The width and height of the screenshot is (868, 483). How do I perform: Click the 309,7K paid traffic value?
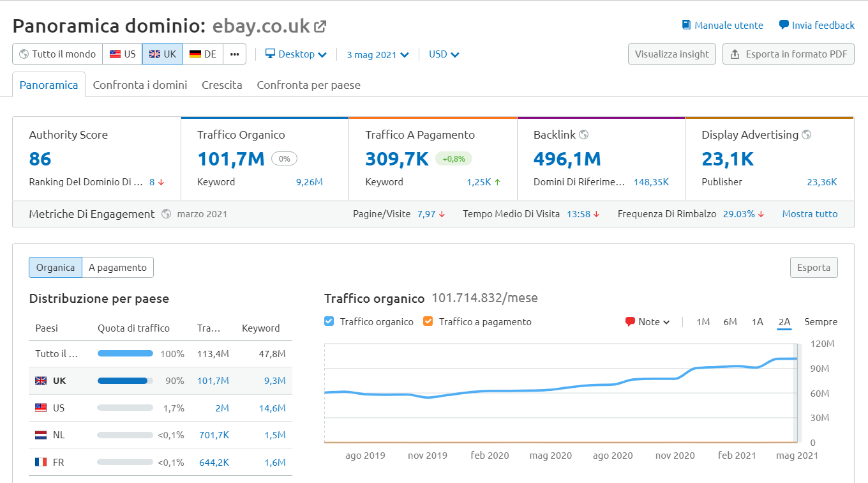[x=397, y=158]
